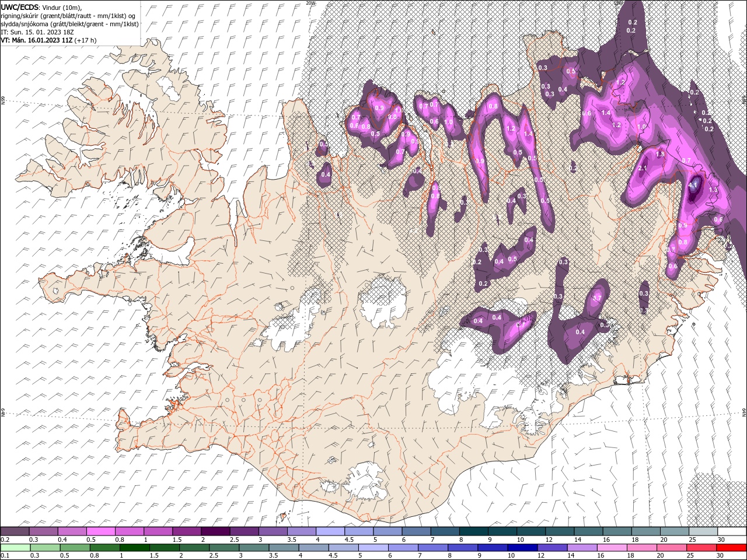Click the '4.5' label on the snow scale
The width and height of the screenshot is (747, 560).
pos(348,540)
